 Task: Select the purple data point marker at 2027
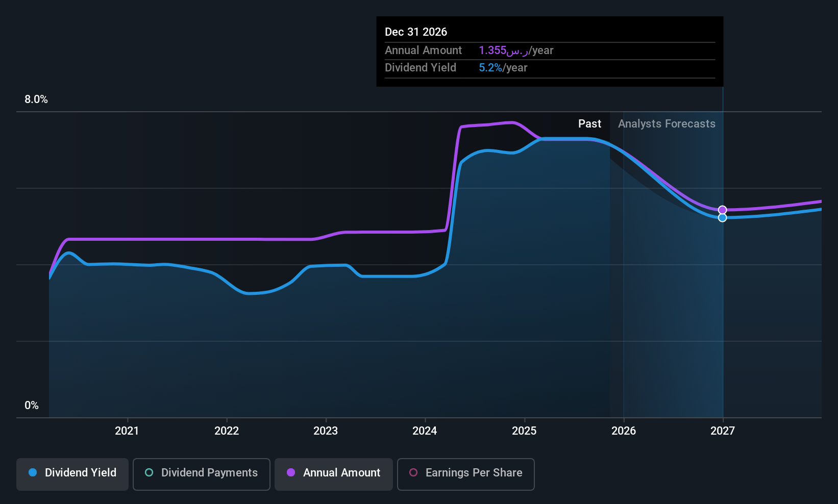[x=722, y=210]
